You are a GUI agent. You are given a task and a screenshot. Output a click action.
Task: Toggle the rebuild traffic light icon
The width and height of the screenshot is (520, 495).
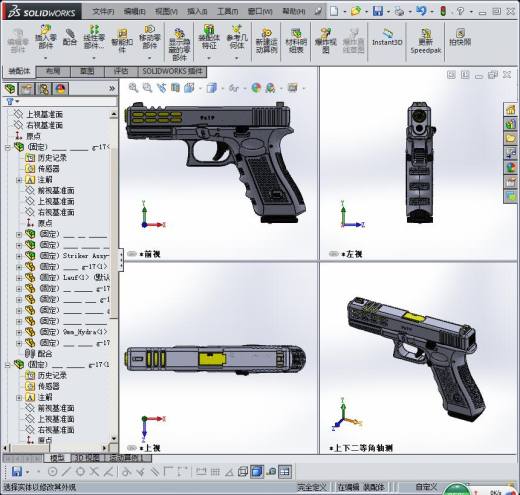(x=443, y=11)
